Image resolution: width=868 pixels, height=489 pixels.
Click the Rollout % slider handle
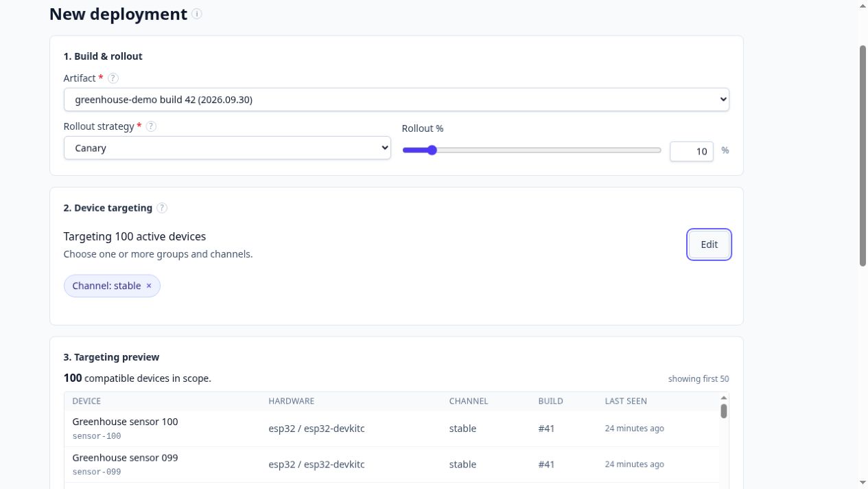tap(432, 150)
